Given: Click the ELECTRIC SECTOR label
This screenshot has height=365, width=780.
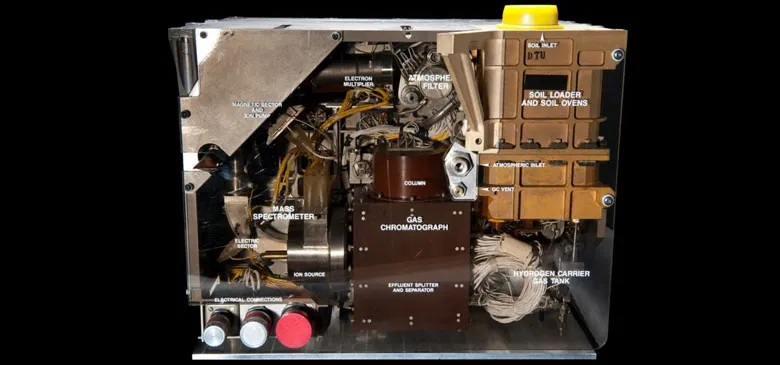Looking at the screenshot, I should 247,244.
